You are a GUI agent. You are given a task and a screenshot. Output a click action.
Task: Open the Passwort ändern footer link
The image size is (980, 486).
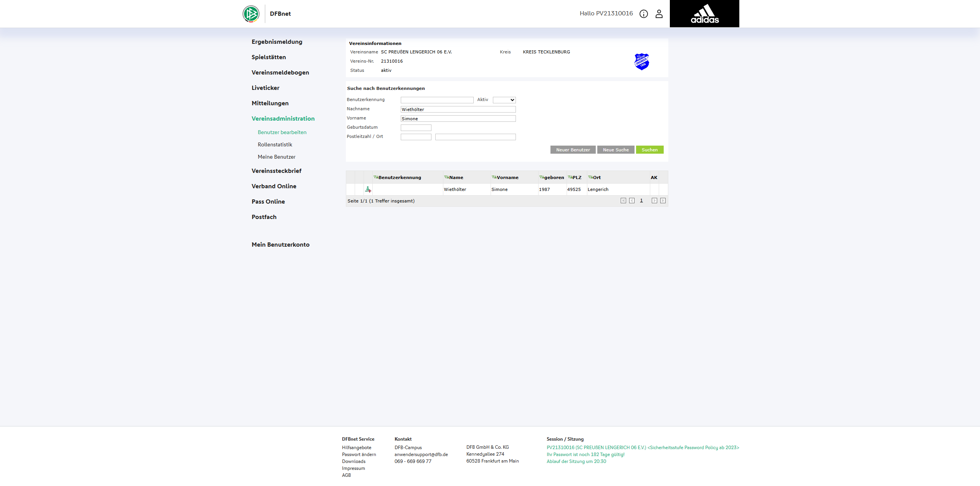coord(359,454)
